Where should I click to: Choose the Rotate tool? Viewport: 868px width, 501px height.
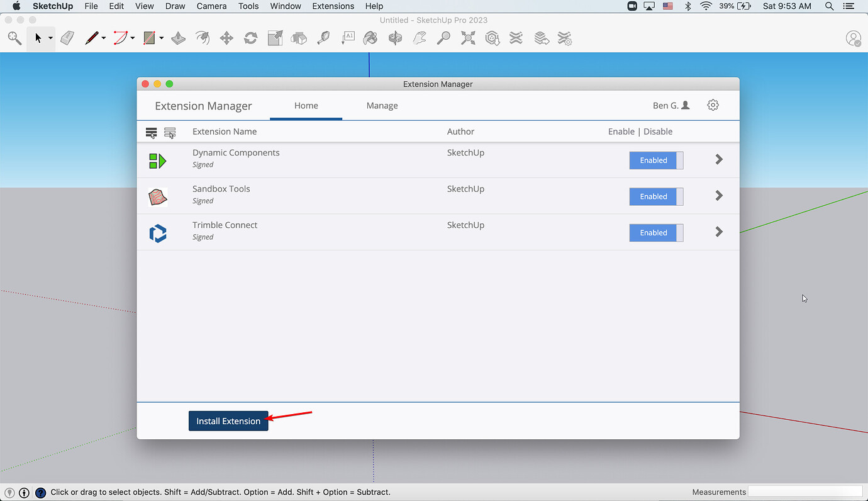tap(250, 38)
